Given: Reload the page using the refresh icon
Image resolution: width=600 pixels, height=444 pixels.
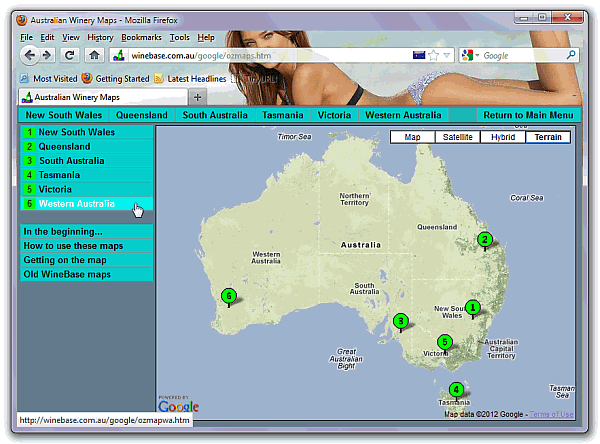Looking at the screenshot, I should 69,56.
